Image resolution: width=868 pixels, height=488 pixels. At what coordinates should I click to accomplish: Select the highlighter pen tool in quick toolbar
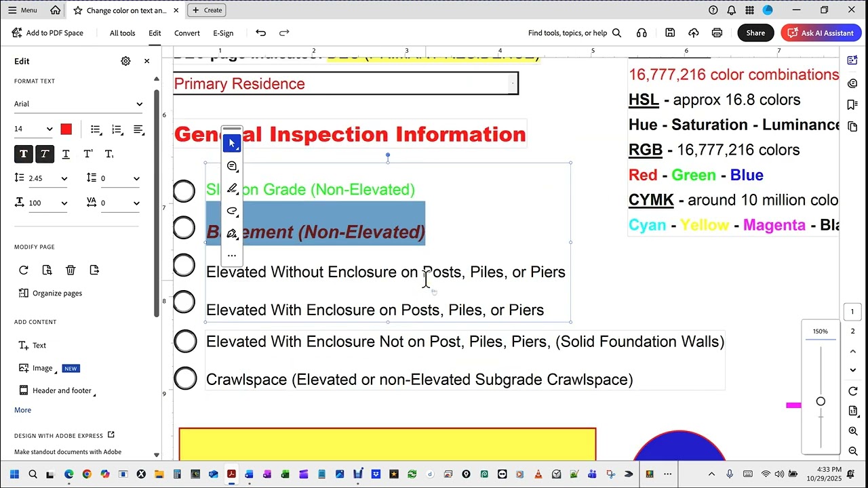click(232, 189)
